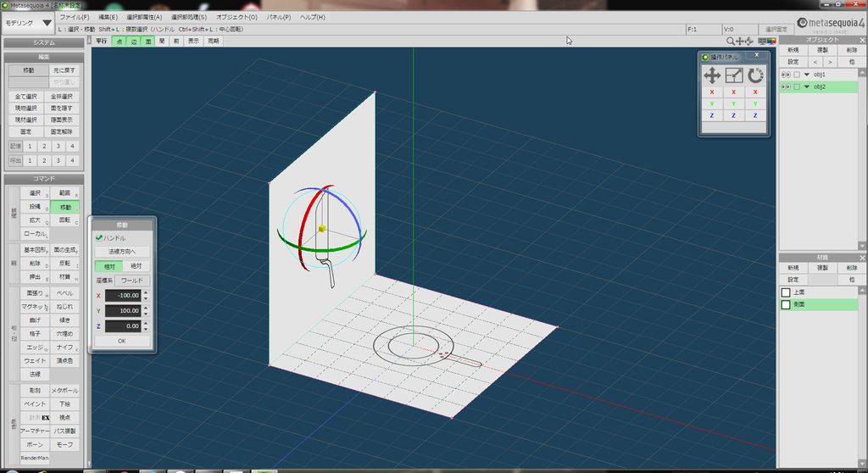This screenshot has width=868, height=473.
Task: Click the X value input field
Action: pyautogui.click(x=123, y=296)
